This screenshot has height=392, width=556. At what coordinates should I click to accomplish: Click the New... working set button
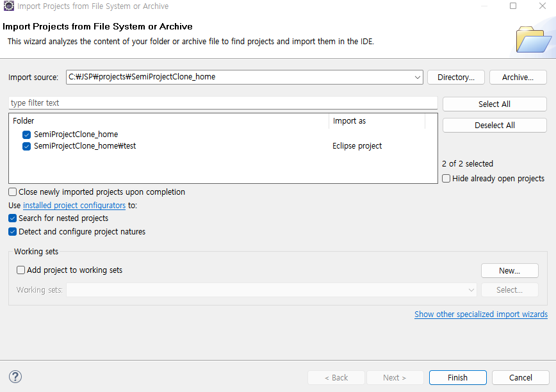[x=509, y=271]
